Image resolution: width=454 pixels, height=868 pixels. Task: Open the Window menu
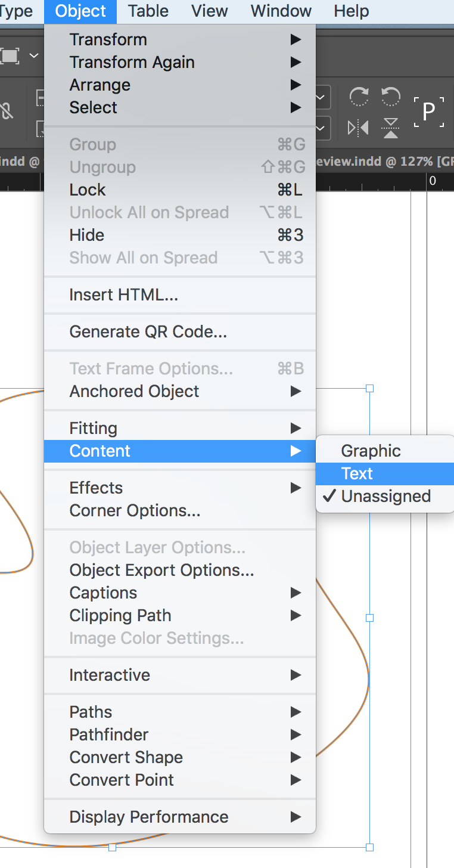point(281,11)
